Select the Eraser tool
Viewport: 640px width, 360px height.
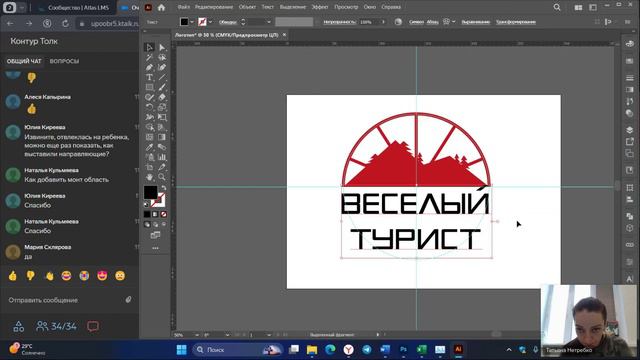162,97
